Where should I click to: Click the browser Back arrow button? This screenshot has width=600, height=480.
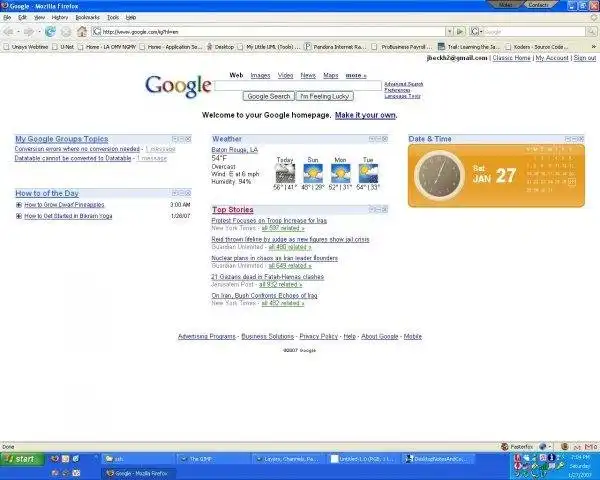(8, 32)
